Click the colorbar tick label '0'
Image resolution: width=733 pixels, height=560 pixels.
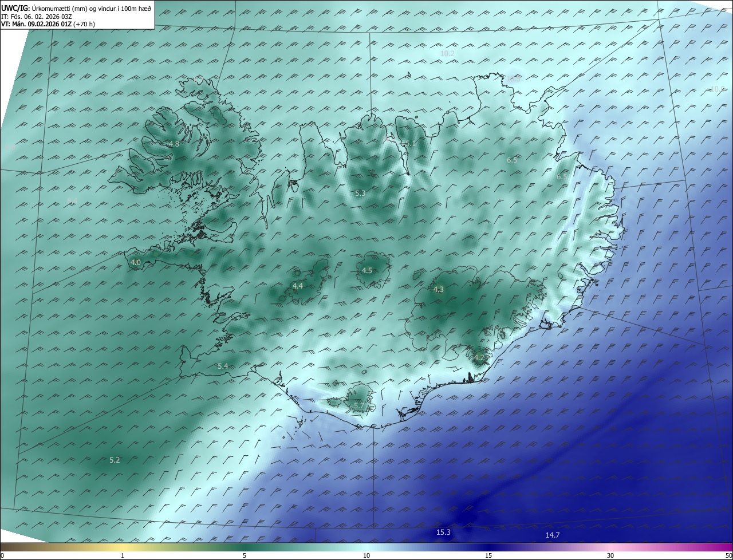(2, 555)
